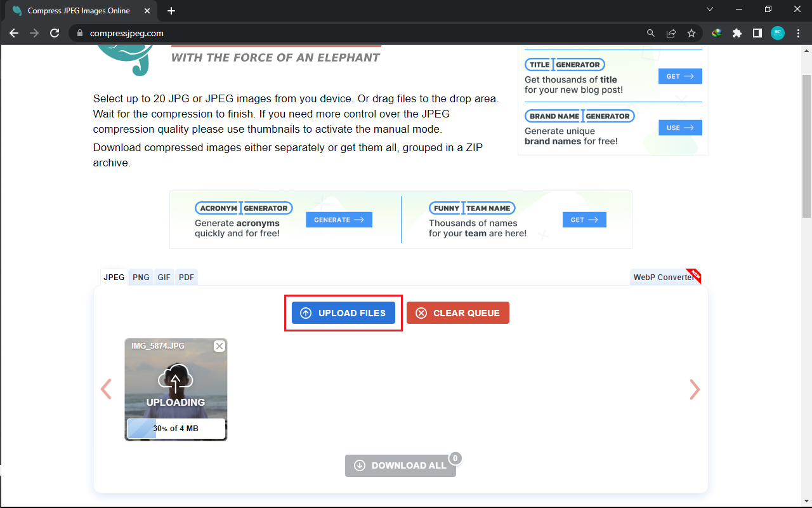Switch to the PDF tab
812x508 pixels.
point(186,277)
